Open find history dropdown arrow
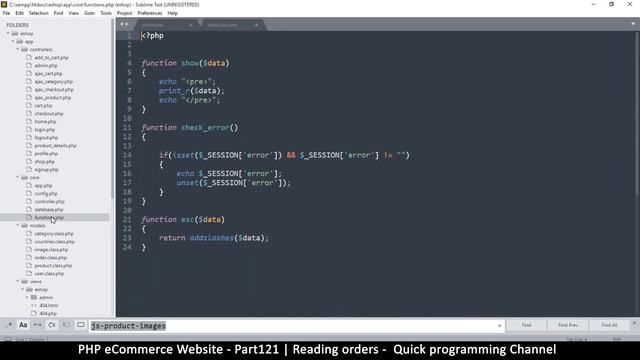This screenshot has width=640, height=360. [500, 326]
